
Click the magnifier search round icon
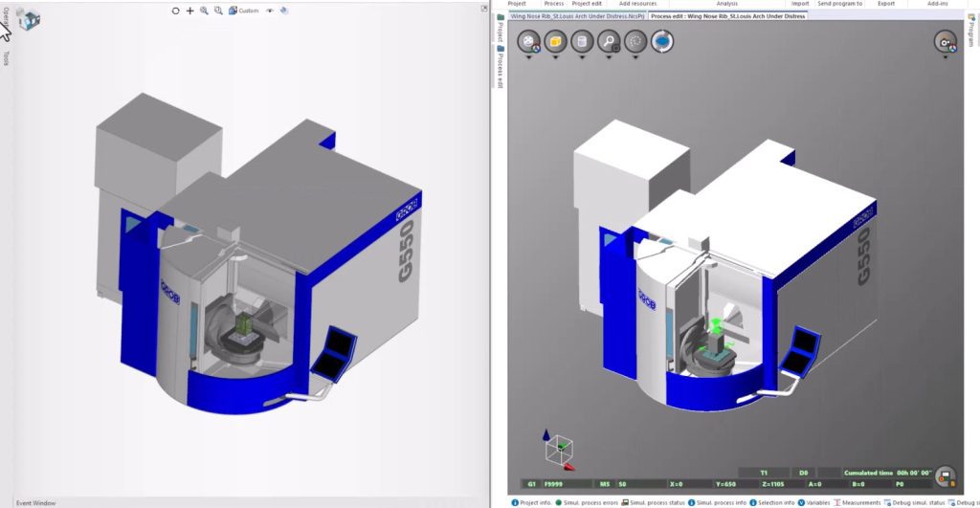click(609, 41)
